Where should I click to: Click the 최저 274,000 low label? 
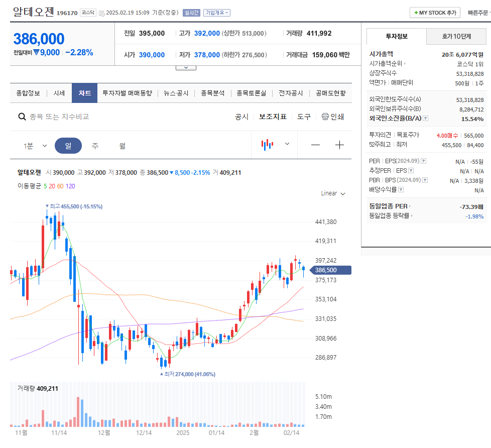(x=188, y=374)
